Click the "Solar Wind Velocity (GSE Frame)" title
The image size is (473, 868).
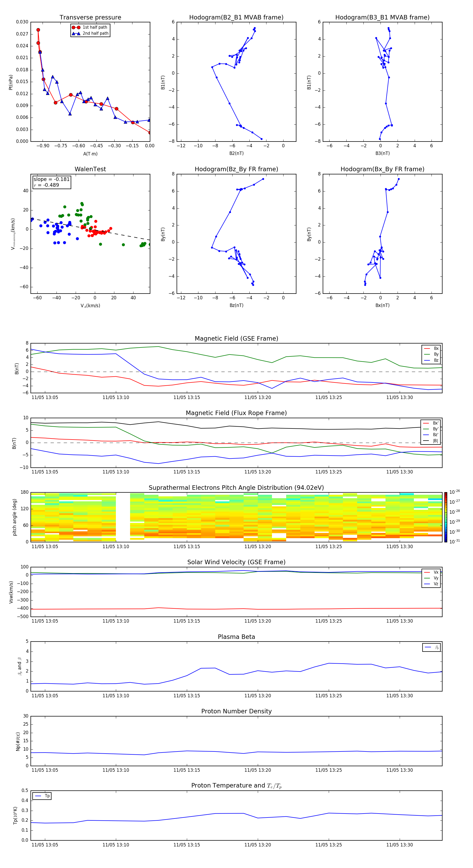click(236, 562)
